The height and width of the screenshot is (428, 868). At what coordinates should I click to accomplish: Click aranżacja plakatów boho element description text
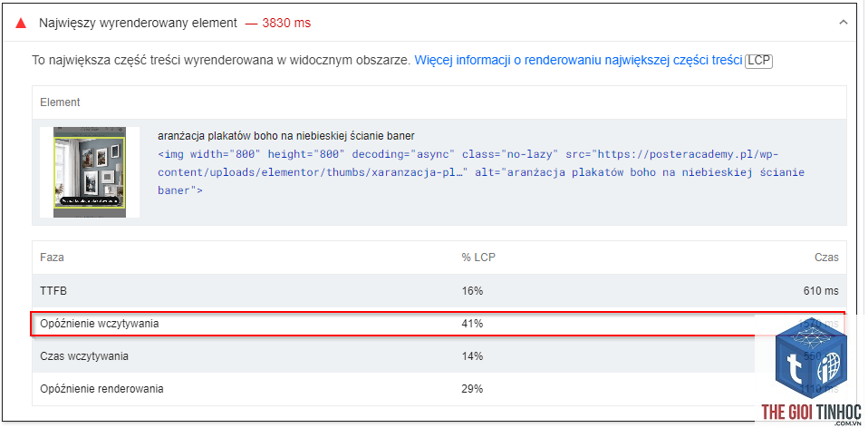pos(286,136)
